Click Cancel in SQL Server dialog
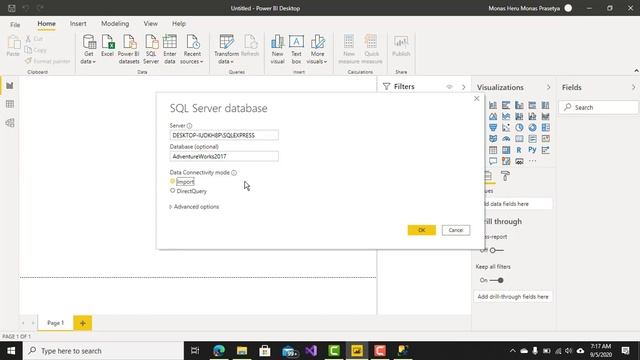 tap(456, 230)
